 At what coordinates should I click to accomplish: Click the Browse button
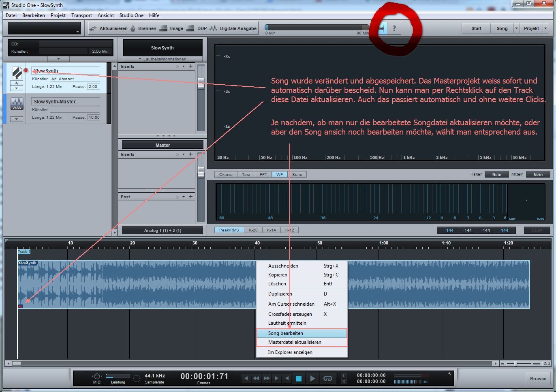(538, 379)
